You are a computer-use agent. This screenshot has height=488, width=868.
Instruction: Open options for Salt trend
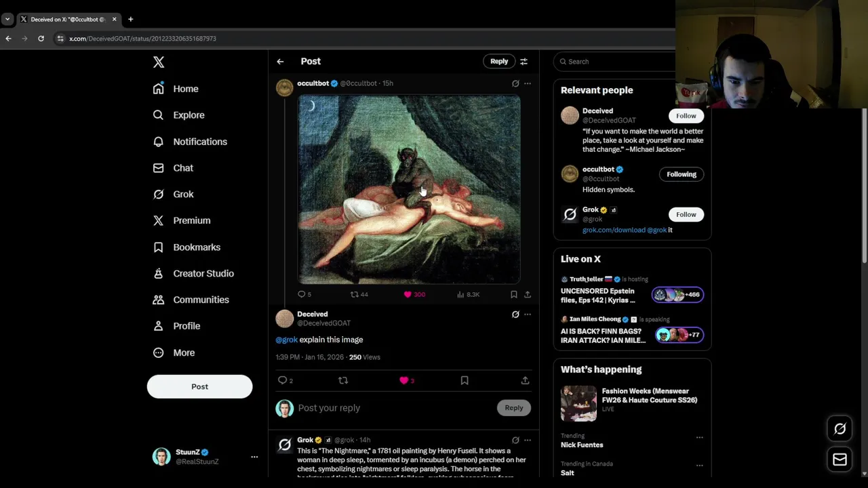coord(699,466)
